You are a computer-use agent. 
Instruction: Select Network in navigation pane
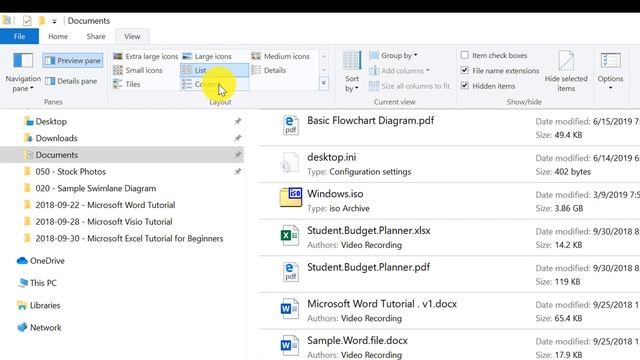pos(45,328)
